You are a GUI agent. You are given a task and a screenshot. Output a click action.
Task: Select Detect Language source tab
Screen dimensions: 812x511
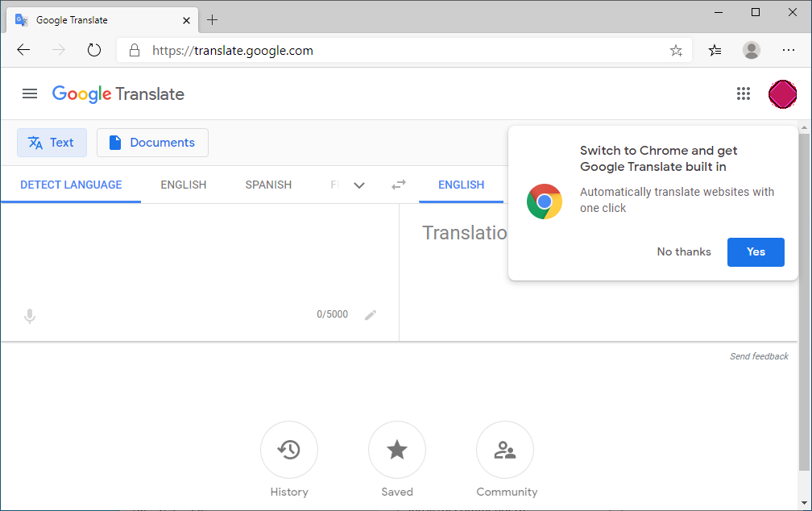(71, 185)
